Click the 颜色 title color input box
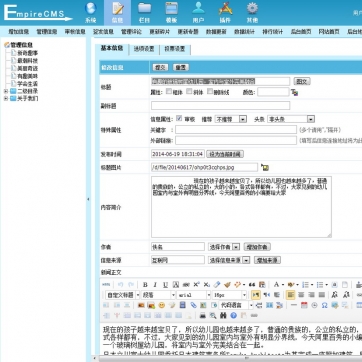The height and width of the screenshot is (362, 362). coord(273,92)
